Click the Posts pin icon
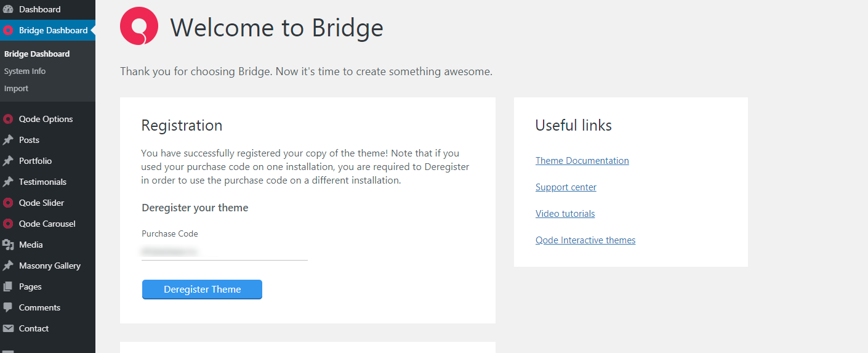This screenshot has width=868, height=353. (8, 140)
